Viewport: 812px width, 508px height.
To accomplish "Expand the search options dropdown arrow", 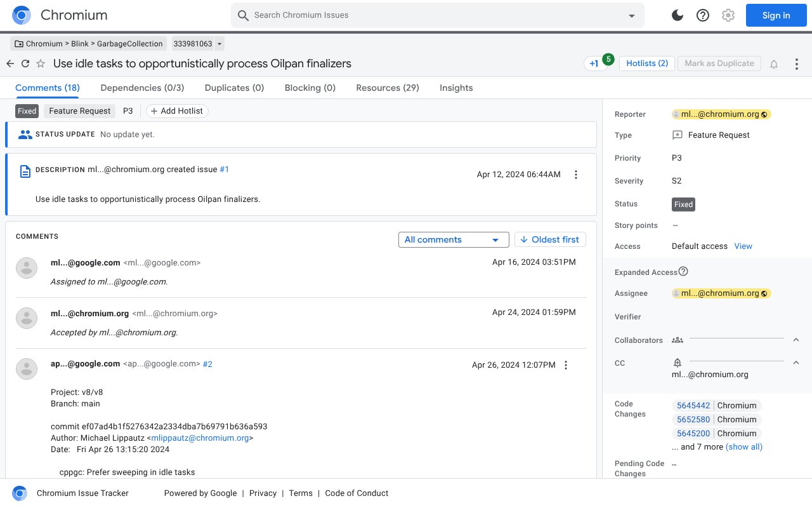I will [x=632, y=15].
